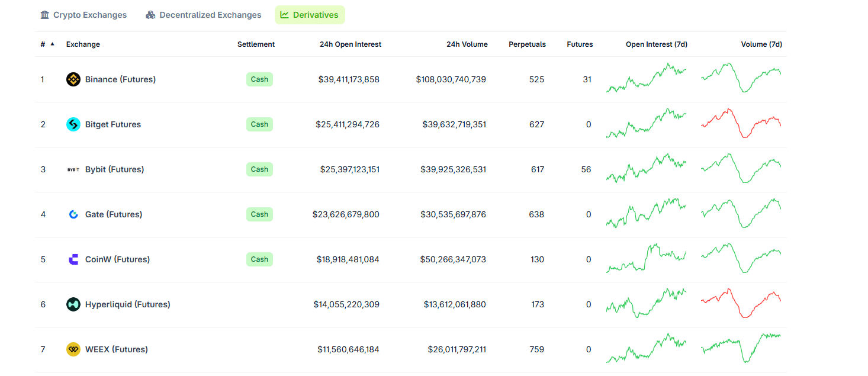Click the CoinW logo icon
Viewport: 868px width, 376px height.
[x=73, y=259]
